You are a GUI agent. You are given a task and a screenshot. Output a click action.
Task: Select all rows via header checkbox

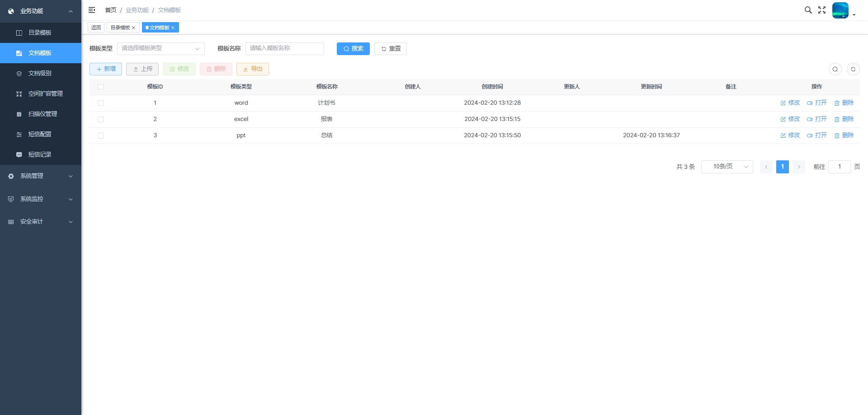100,87
